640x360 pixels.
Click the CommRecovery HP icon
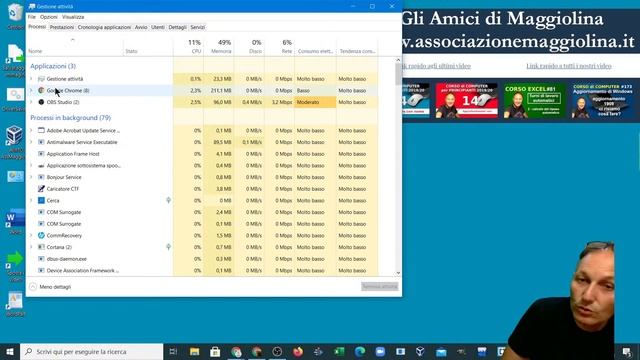41,236
